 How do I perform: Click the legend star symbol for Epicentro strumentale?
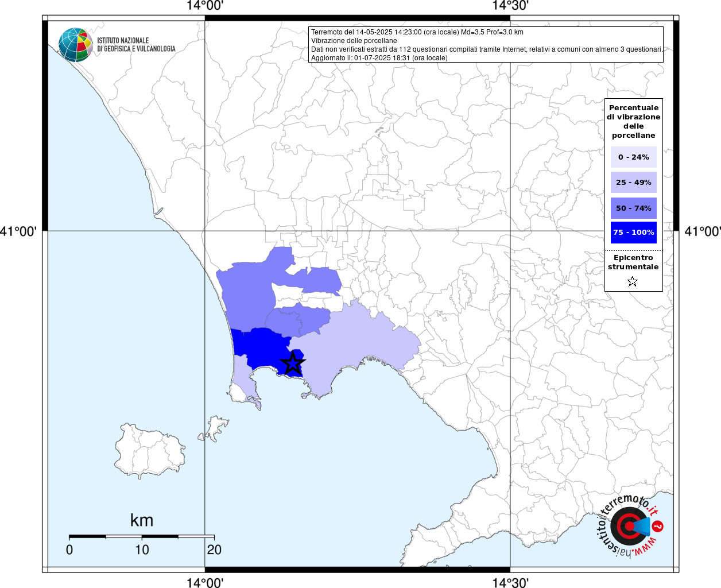(x=633, y=281)
